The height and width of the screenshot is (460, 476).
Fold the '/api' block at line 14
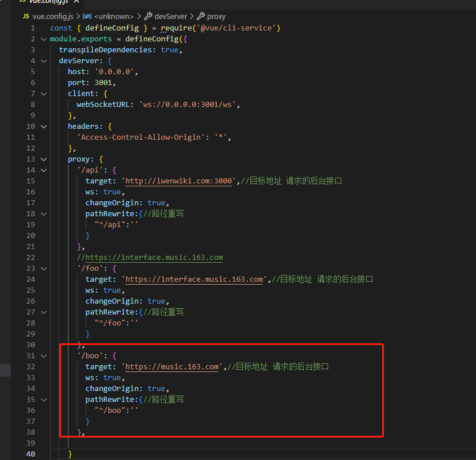44,170
